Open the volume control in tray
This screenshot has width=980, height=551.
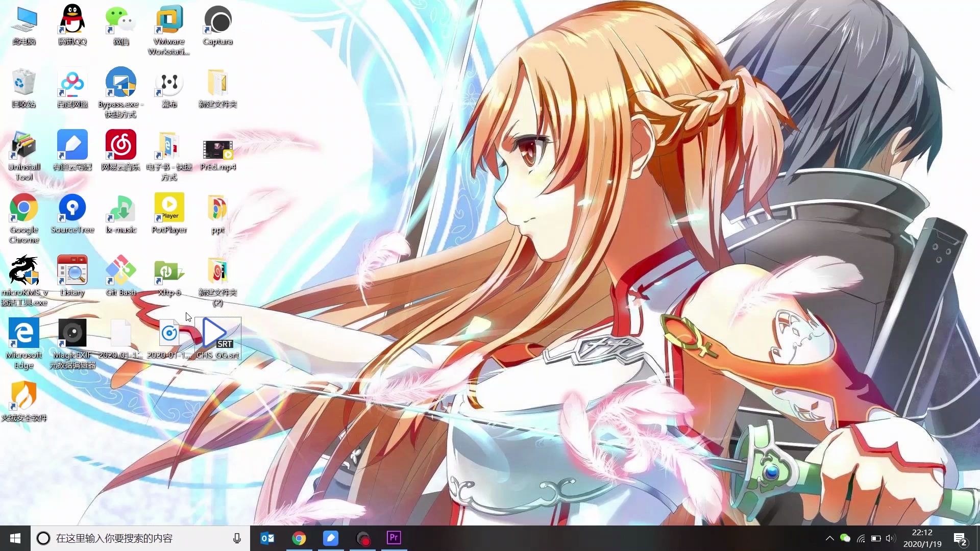tap(891, 538)
